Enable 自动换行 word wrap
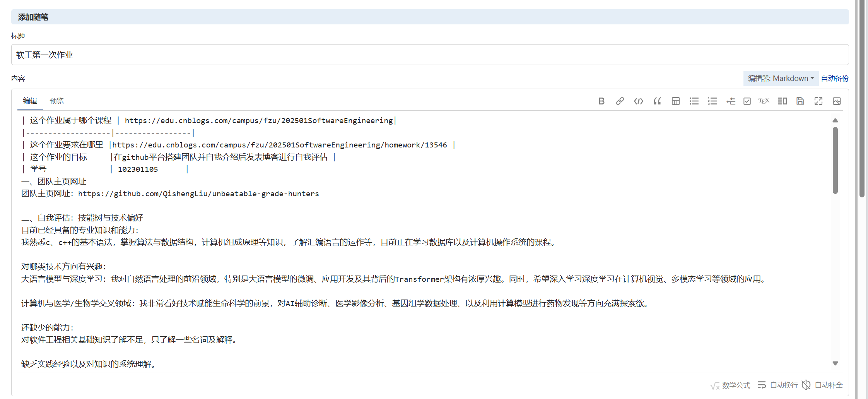This screenshot has width=868, height=399. (x=777, y=385)
